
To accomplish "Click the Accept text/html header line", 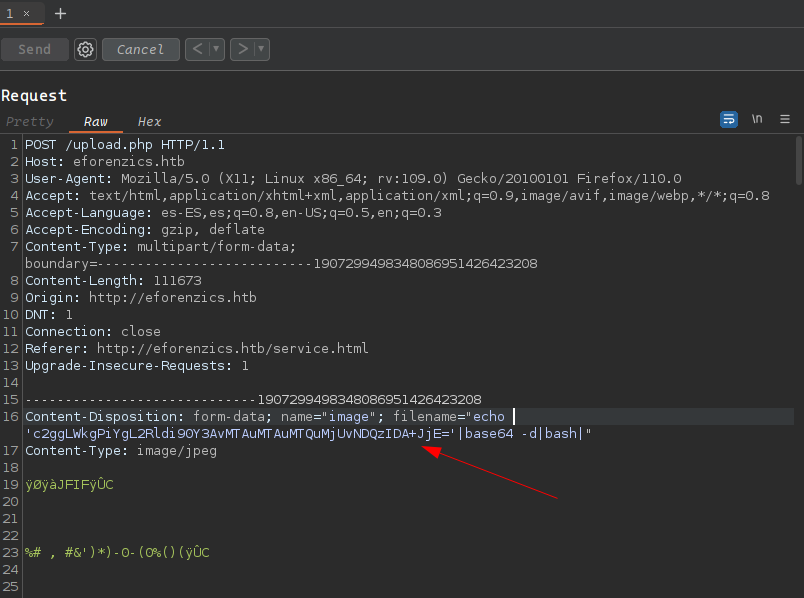I will (397, 195).
